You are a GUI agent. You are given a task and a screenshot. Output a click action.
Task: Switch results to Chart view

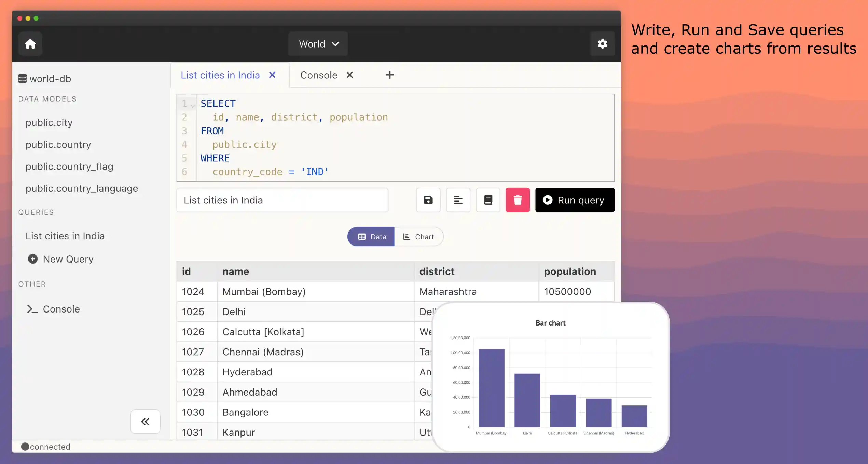pos(418,236)
